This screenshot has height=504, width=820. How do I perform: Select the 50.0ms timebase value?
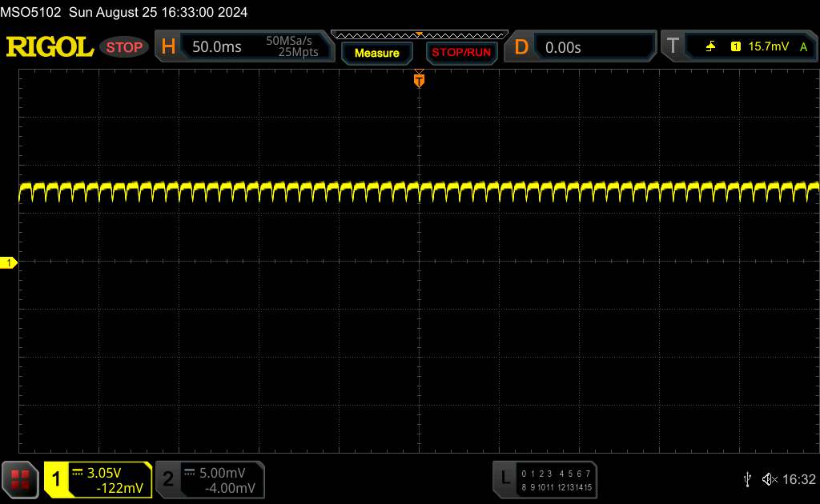216,47
